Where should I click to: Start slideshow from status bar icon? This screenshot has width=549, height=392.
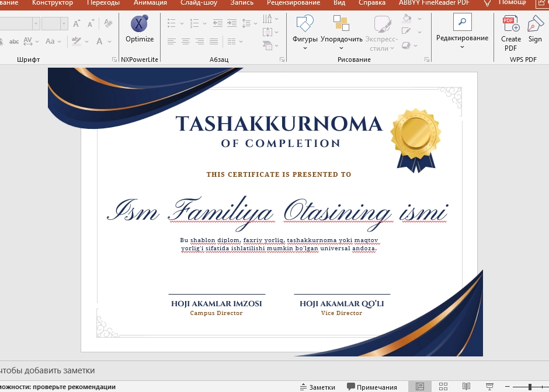tap(490, 387)
